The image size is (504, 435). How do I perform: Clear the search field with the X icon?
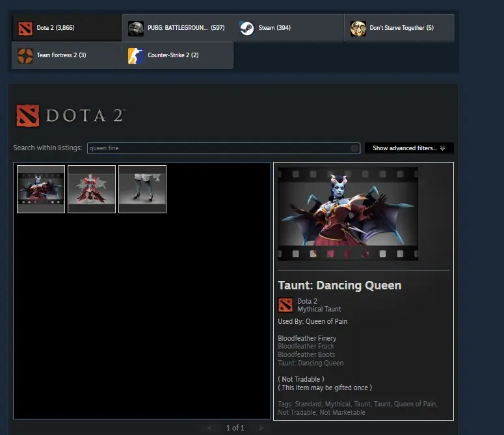pyautogui.click(x=354, y=148)
